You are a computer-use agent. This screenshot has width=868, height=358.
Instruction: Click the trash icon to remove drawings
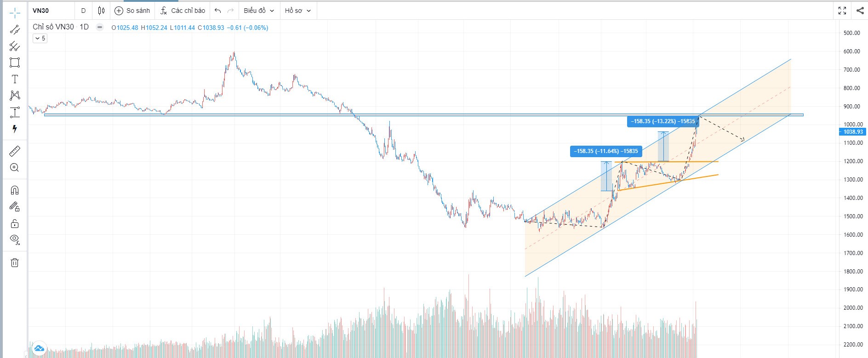coord(15,262)
